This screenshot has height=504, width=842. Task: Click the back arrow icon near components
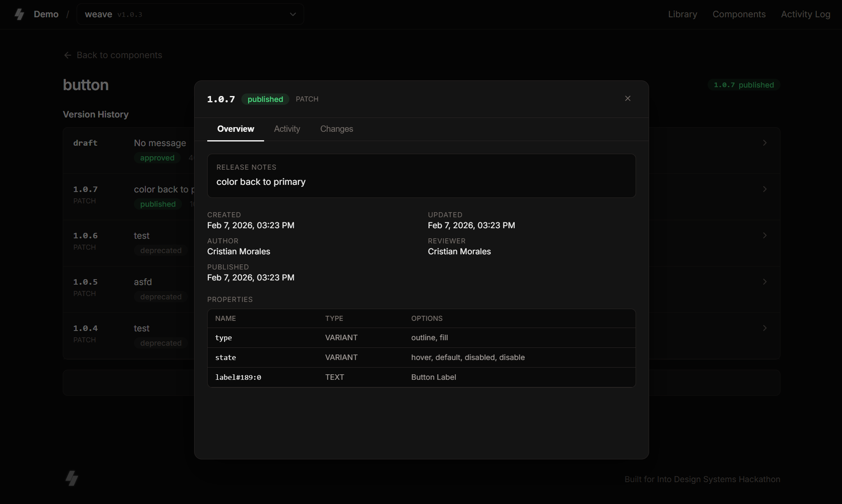pyautogui.click(x=67, y=55)
